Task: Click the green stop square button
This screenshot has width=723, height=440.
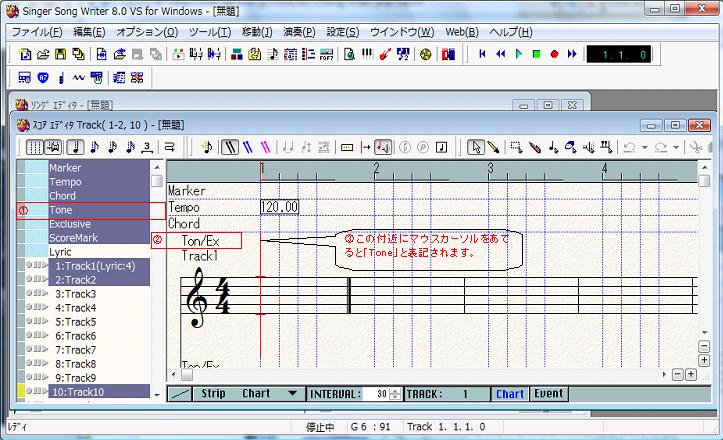Action: tap(536, 54)
